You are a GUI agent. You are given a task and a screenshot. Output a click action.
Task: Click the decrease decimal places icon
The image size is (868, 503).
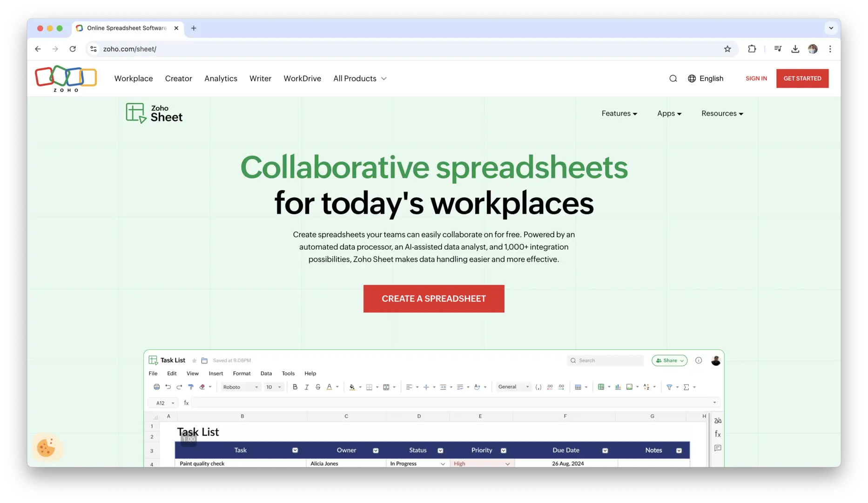click(x=550, y=387)
